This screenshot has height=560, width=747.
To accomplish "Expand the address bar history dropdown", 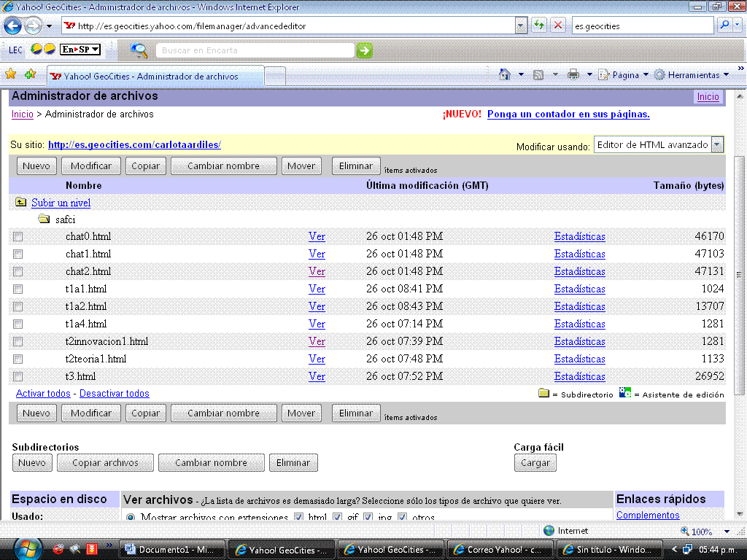I will click(521, 26).
